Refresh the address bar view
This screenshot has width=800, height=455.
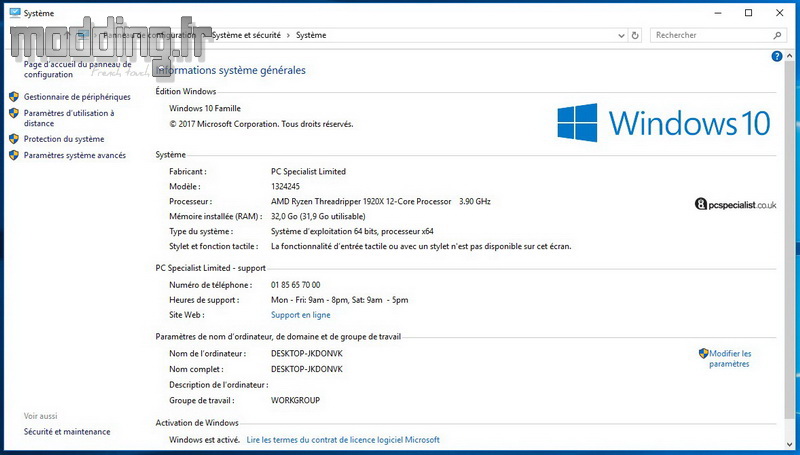635,35
